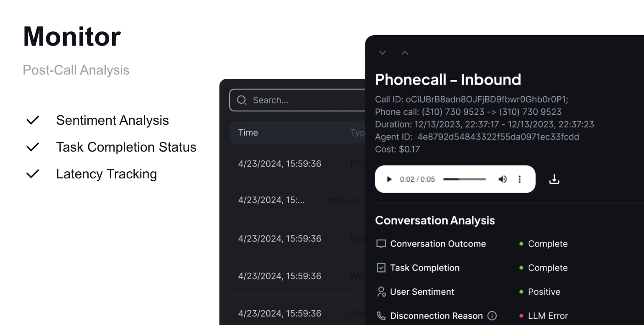Open the info tooltip beside Disconnection Reason

pyautogui.click(x=493, y=316)
